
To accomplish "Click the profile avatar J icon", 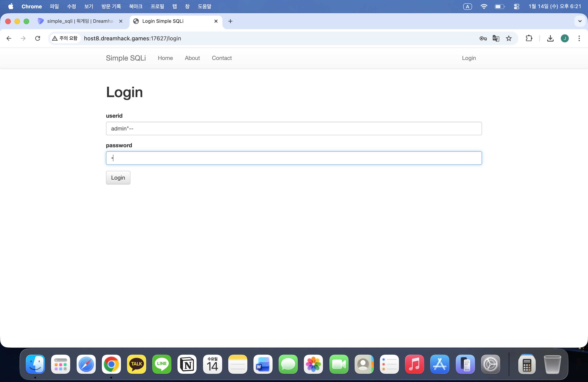I will 565,38.
